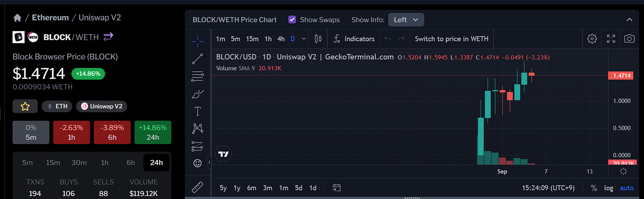Set chart range to 5y
This screenshot has width=644, height=199.
click(x=223, y=188)
